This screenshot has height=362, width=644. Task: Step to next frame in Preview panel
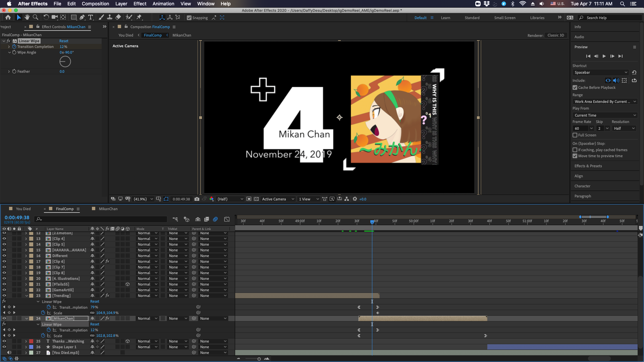612,56
